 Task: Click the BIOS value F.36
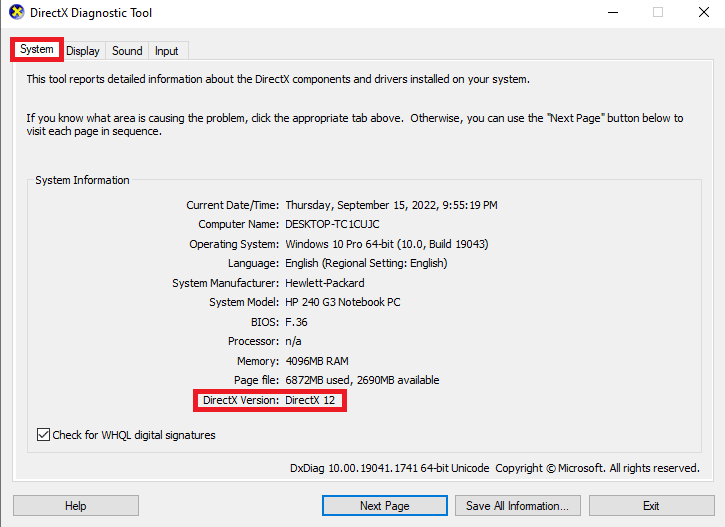pyautogui.click(x=296, y=322)
